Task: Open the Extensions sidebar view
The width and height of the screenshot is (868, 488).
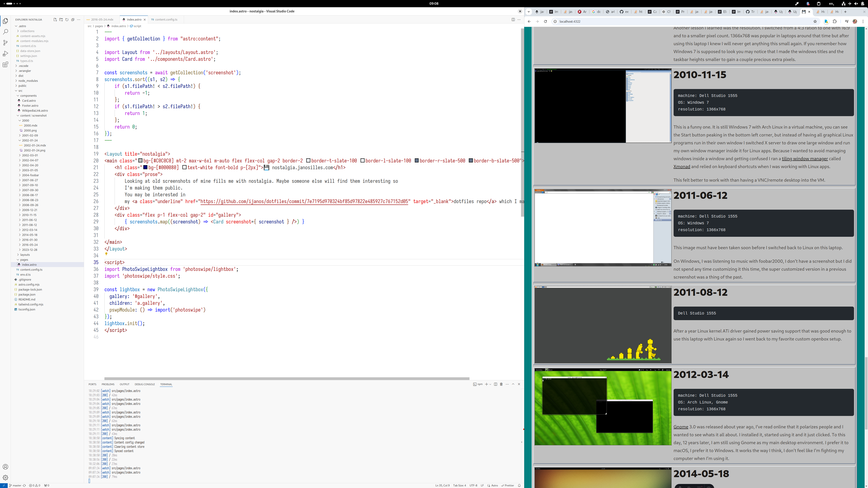Action: pos(5,65)
